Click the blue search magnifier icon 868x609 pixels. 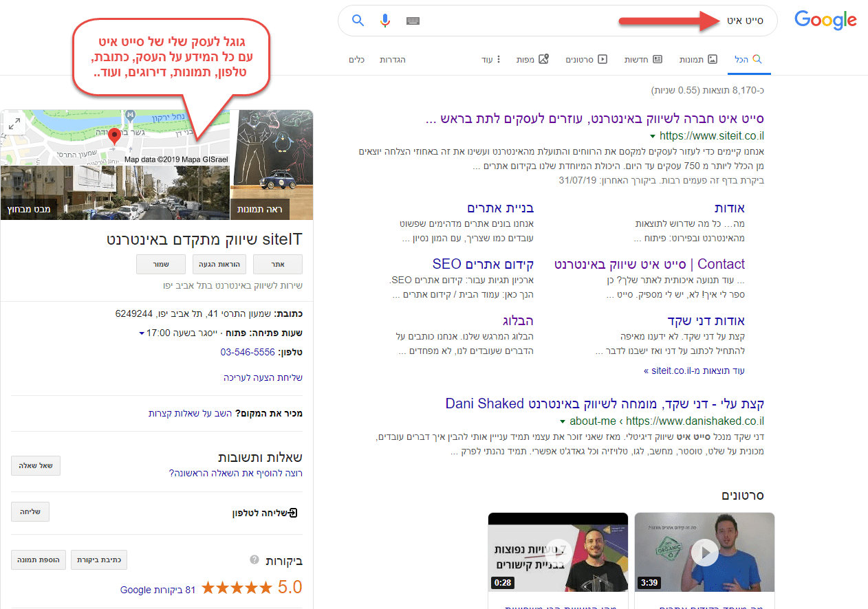[x=358, y=21]
